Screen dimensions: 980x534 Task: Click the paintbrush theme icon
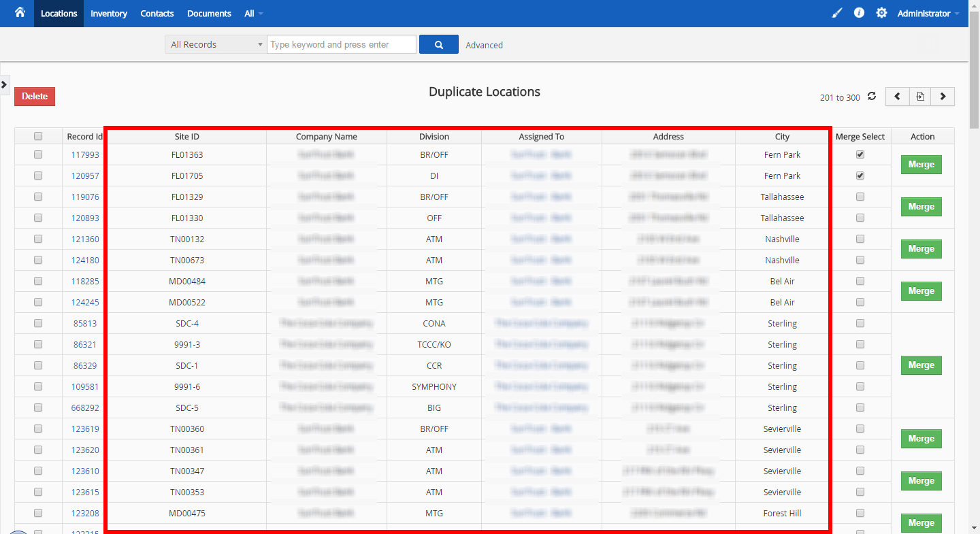[x=836, y=13]
